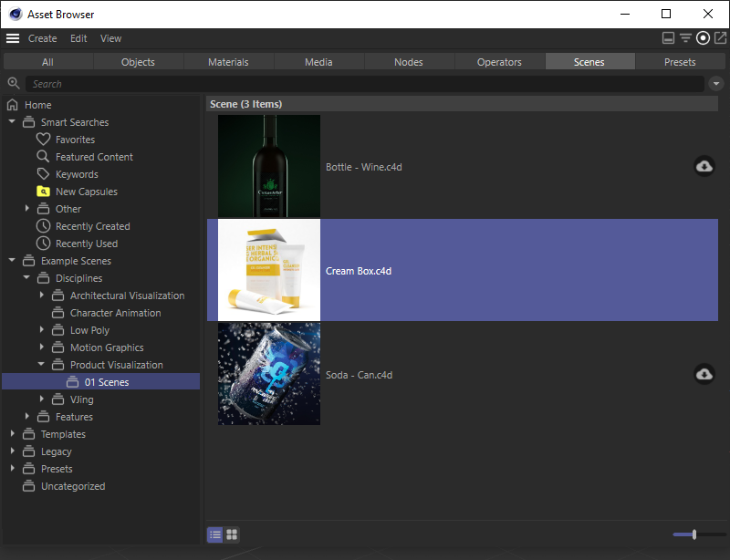Select the Soda - Can thumbnail
This screenshot has height=560, width=730.
pyautogui.click(x=269, y=374)
